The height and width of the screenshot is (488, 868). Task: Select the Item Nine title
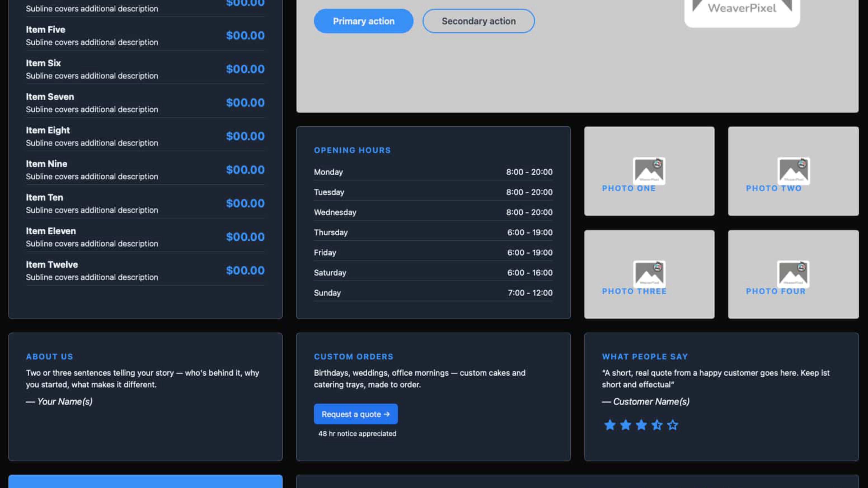tap(47, 164)
